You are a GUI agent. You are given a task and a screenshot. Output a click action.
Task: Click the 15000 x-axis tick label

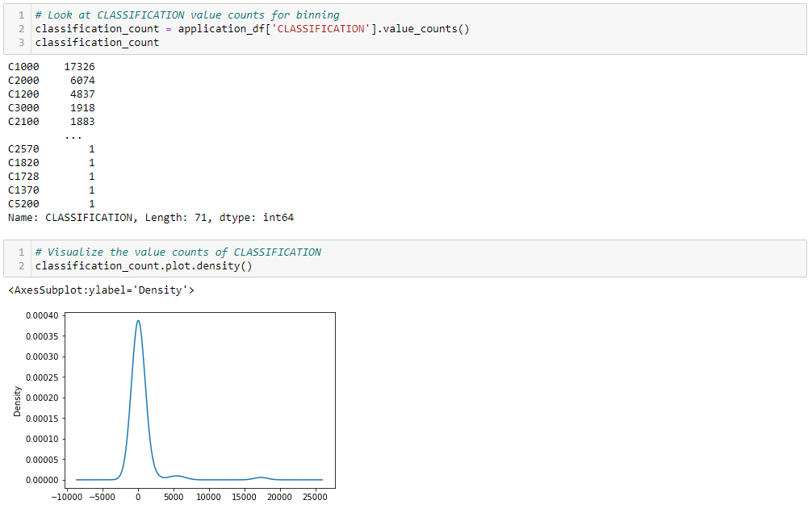pos(244,497)
